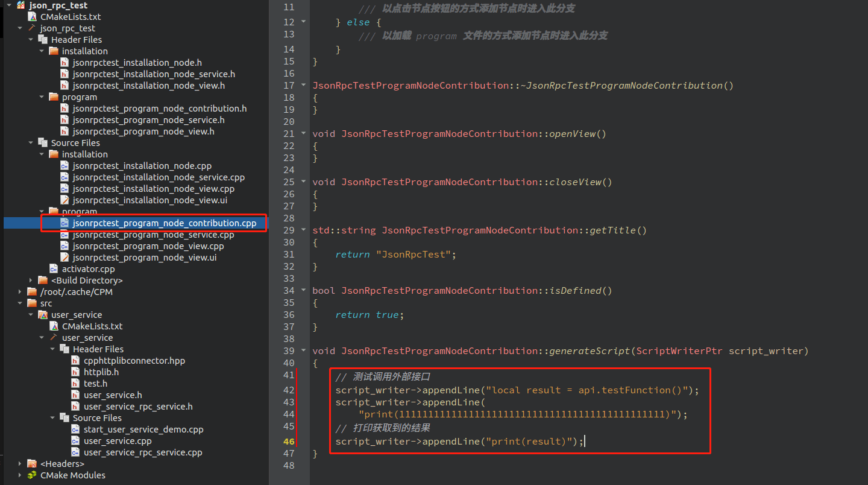
Task: Click the CMake Modules folder icon
Action: tap(32, 475)
